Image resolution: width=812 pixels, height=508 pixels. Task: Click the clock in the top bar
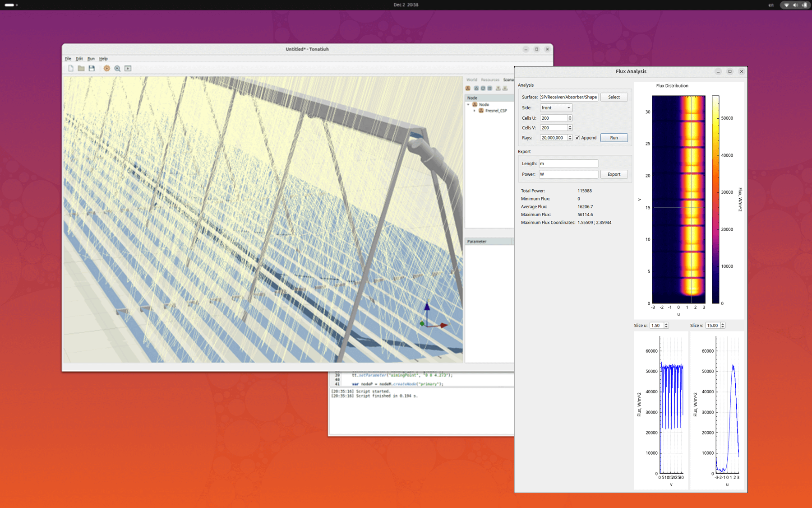pos(406,5)
